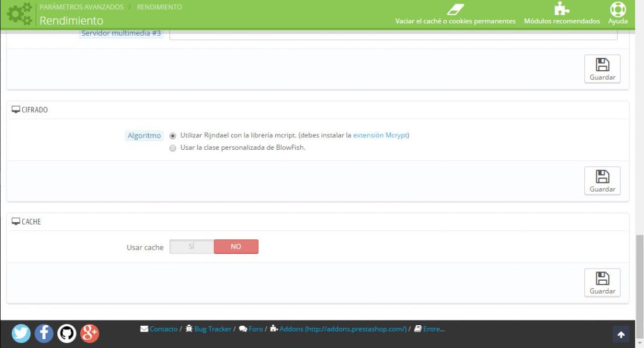Viewport: 644px width, 348px height.
Task: Select custom BlowFish class option
Action: pyautogui.click(x=173, y=148)
